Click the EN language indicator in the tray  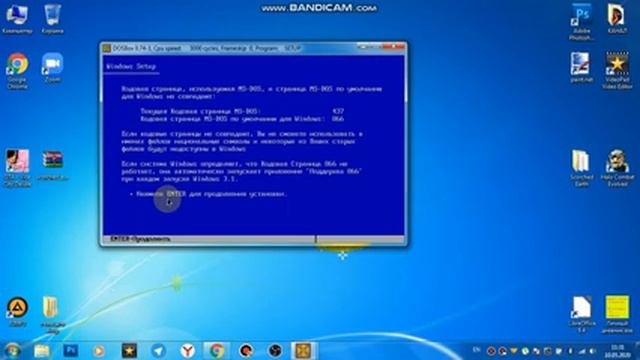click(x=476, y=350)
